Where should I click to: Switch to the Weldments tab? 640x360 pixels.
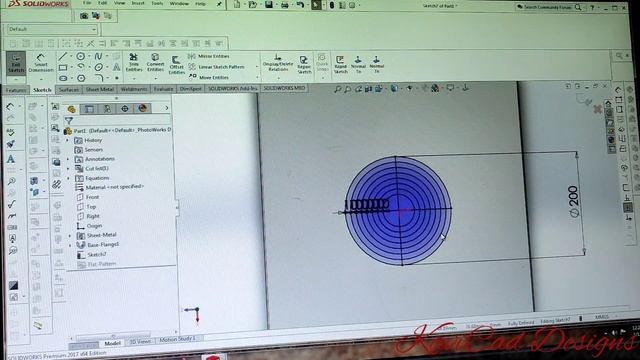pos(134,89)
